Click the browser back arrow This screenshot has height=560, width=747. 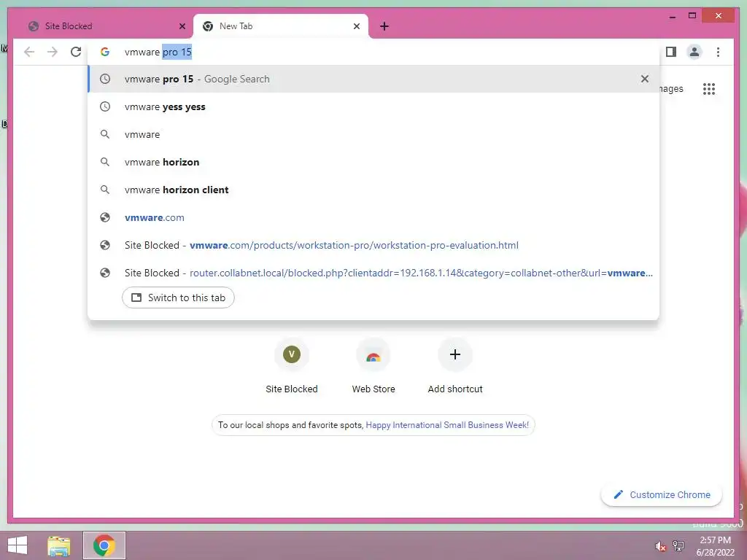29,52
